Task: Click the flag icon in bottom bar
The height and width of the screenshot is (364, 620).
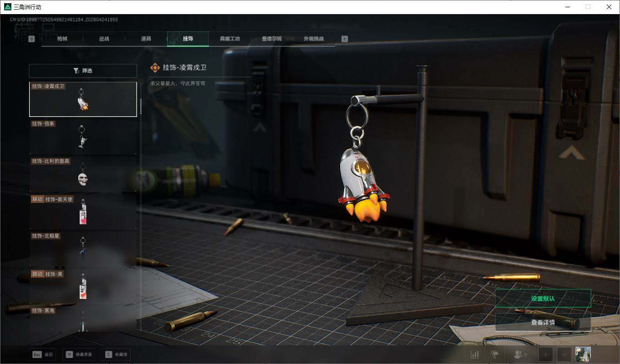Action: 495,354
